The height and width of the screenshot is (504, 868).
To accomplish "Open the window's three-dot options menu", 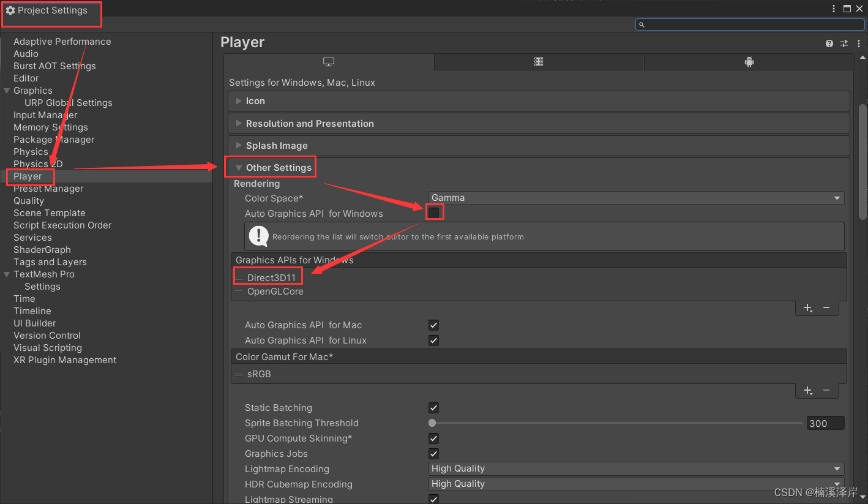I will point(834,9).
